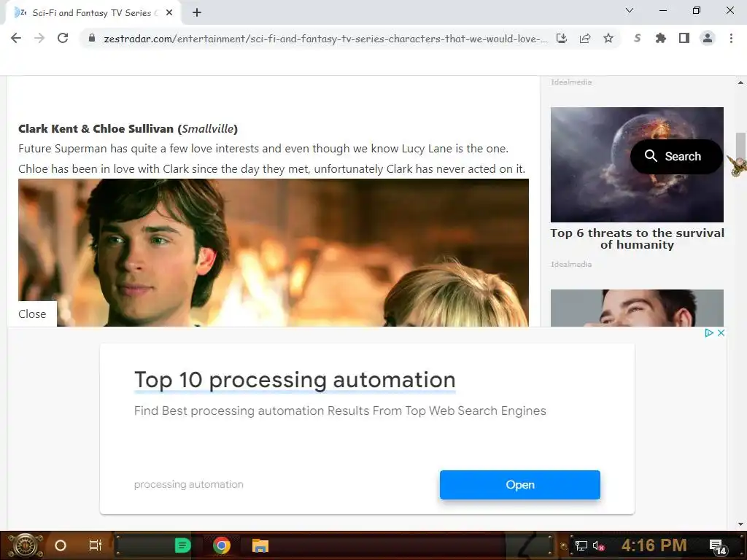Open File Explorer from the taskbar
The width and height of the screenshot is (747, 560).
pyautogui.click(x=260, y=545)
